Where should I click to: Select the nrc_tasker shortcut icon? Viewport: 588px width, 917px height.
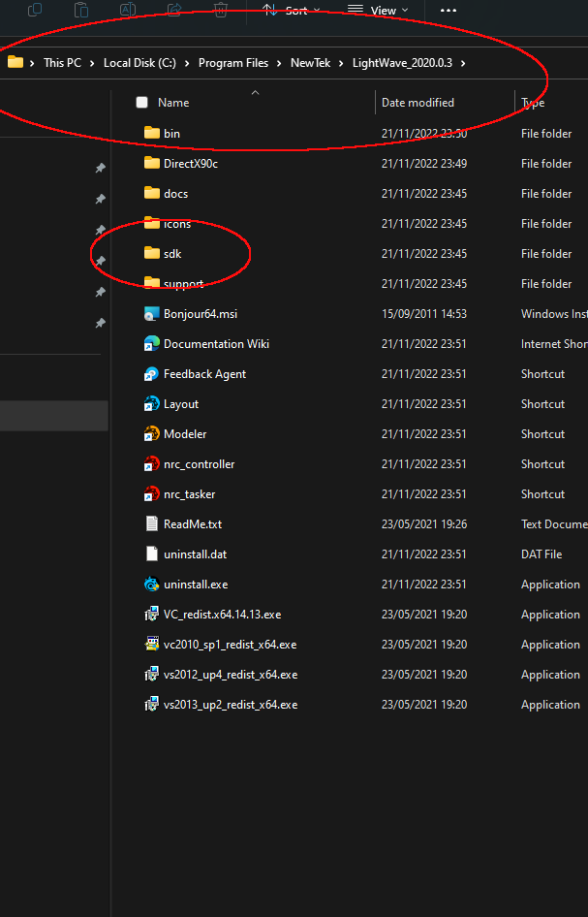coord(152,493)
